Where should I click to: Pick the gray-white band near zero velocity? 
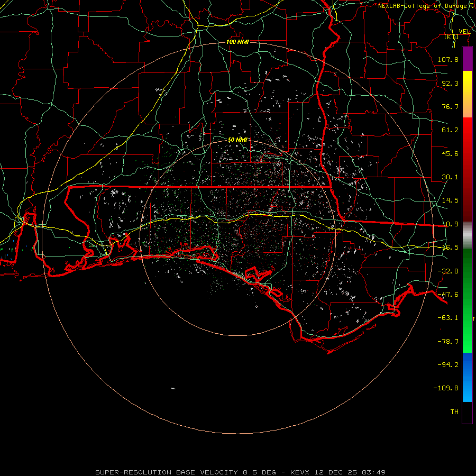tap(467, 235)
